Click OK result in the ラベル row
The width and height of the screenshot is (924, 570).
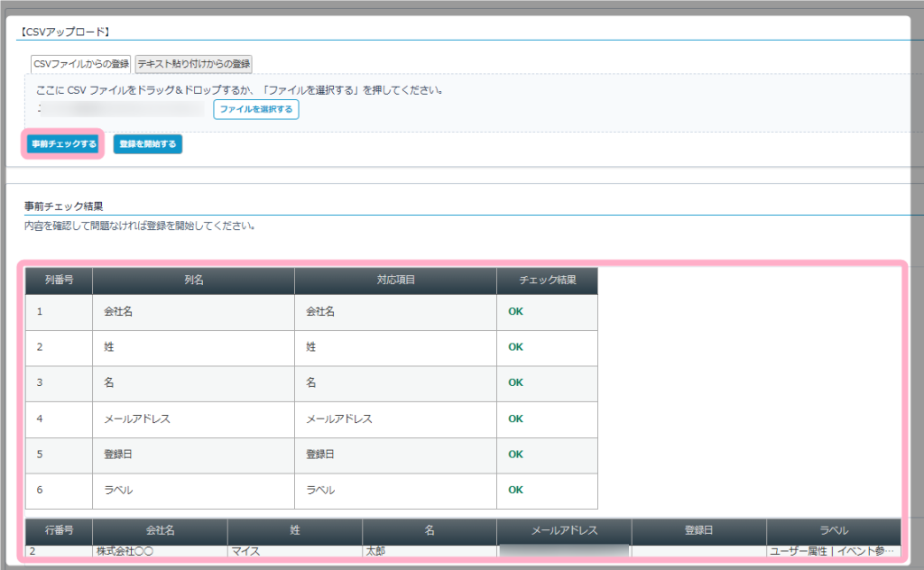tap(515, 490)
